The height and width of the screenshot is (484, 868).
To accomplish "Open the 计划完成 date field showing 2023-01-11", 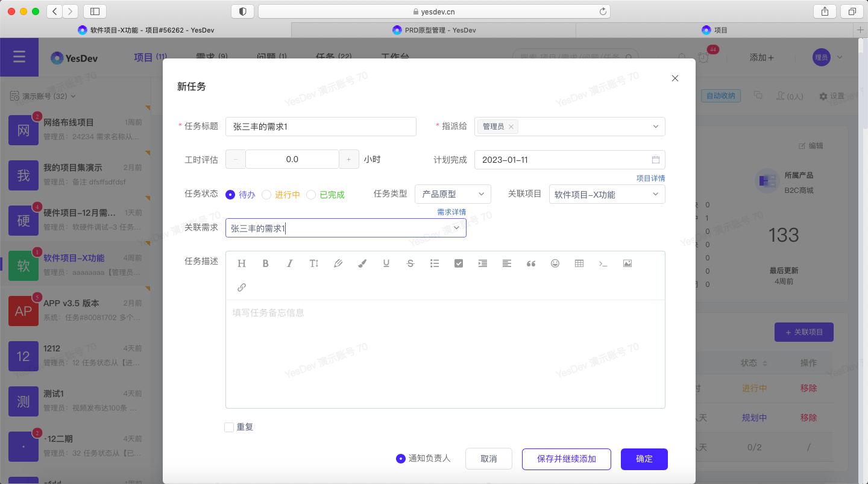I will [x=569, y=159].
